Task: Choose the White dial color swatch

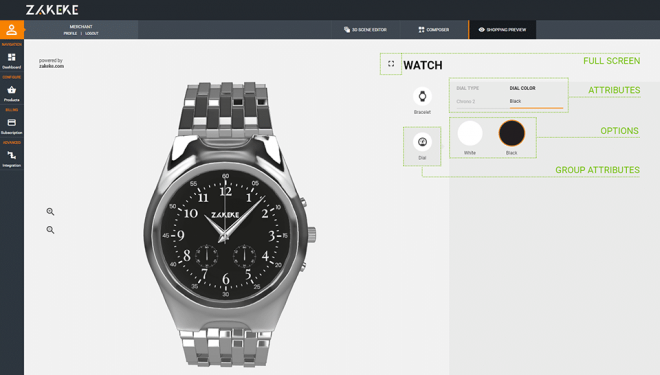Action: tap(470, 133)
